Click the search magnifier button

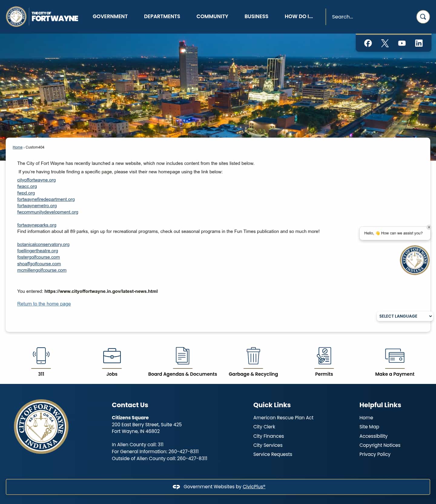click(x=423, y=17)
